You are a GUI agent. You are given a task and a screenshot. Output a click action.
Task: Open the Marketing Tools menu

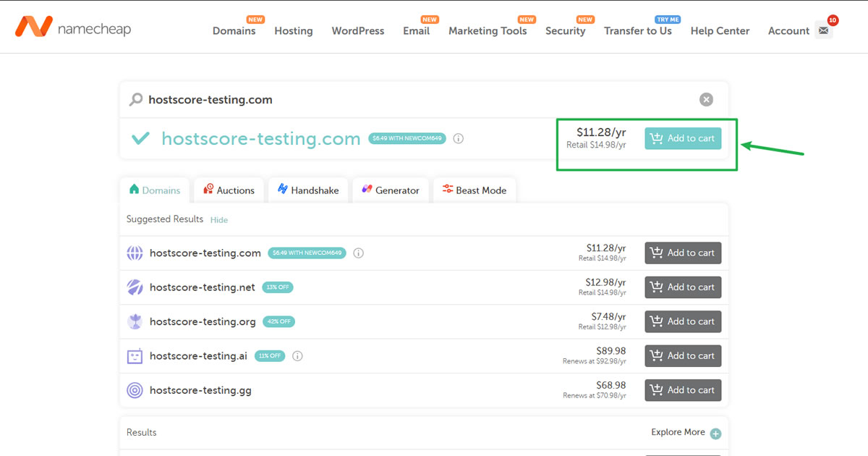(x=488, y=30)
